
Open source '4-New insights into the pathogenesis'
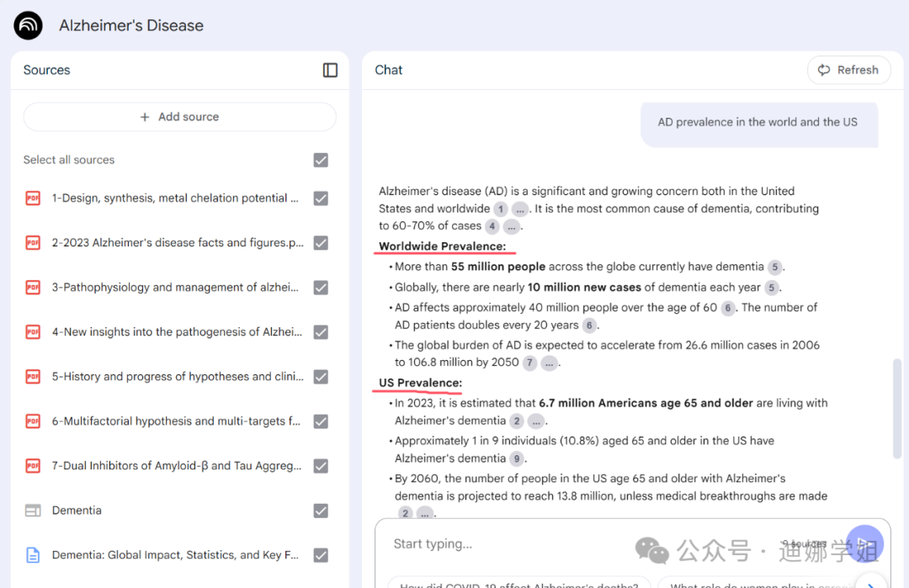point(177,332)
